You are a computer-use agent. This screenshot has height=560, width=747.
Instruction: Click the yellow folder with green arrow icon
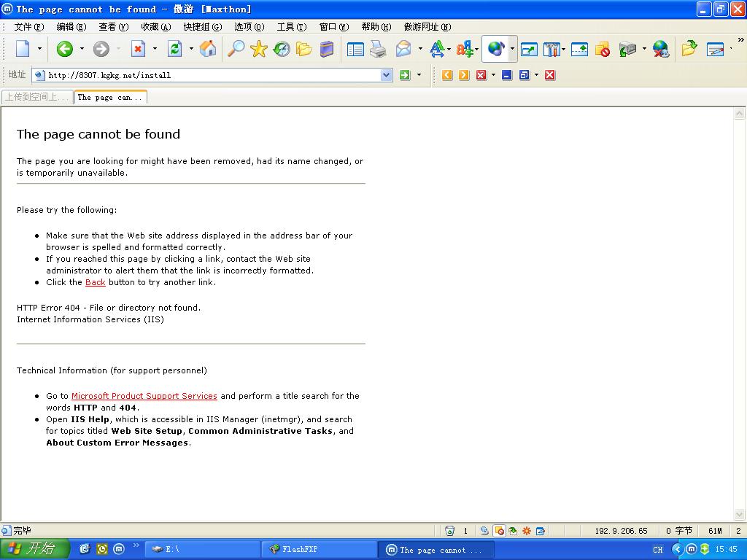[x=689, y=49]
